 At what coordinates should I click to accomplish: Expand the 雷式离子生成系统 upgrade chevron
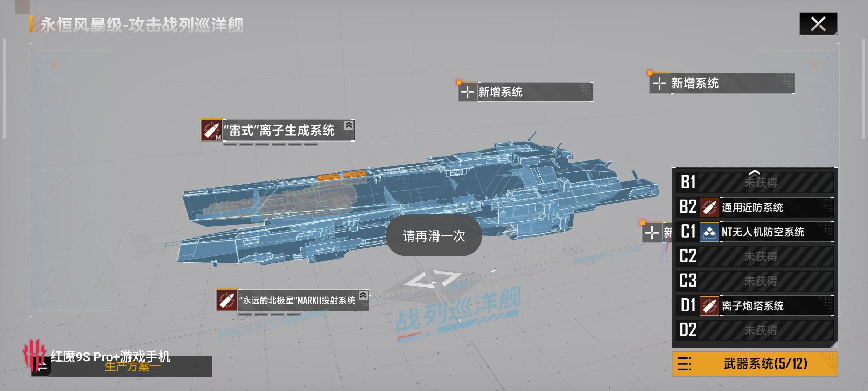349,125
